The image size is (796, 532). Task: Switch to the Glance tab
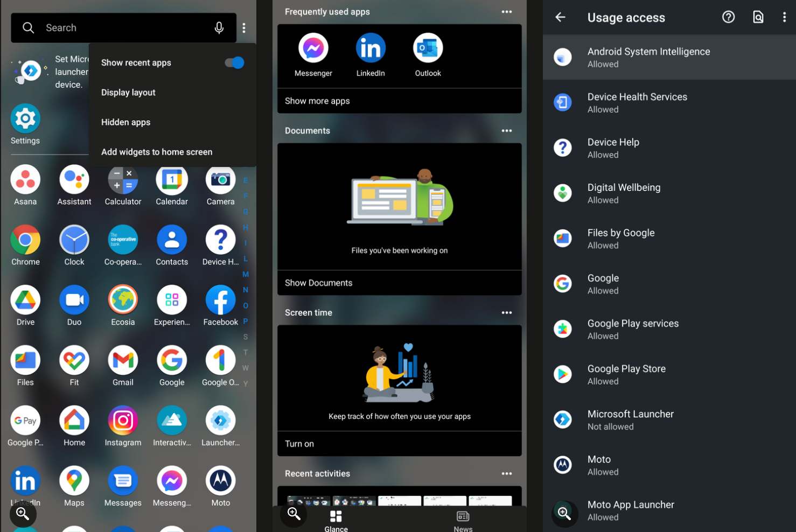coord(336,521)
